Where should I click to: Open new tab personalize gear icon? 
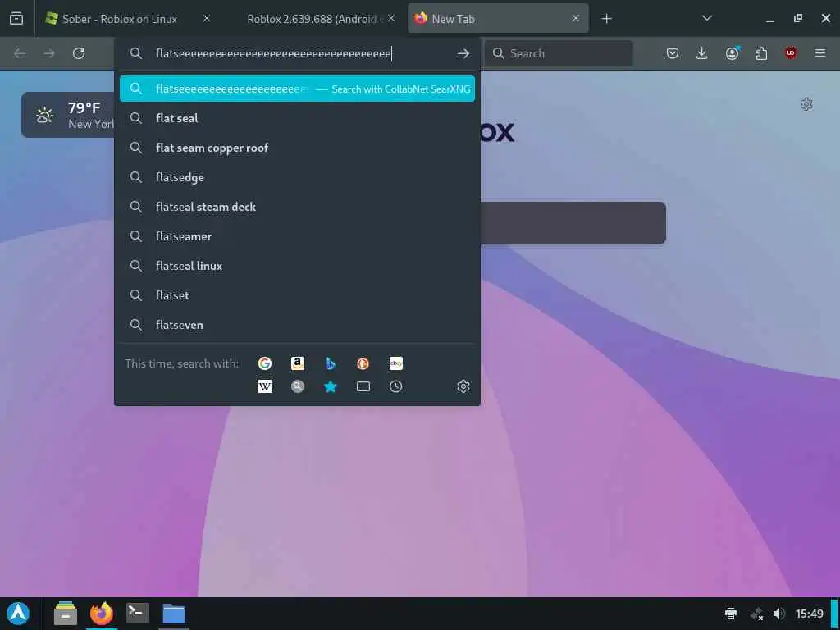pos(806,104)
